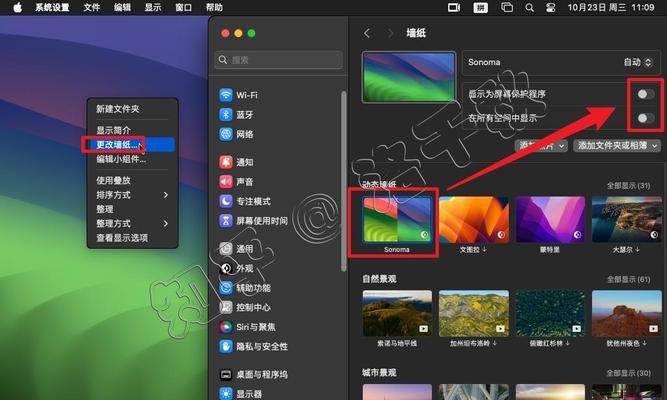Open the add photo dropdown button
Screen dimensions: 667x400
point(541,146)
